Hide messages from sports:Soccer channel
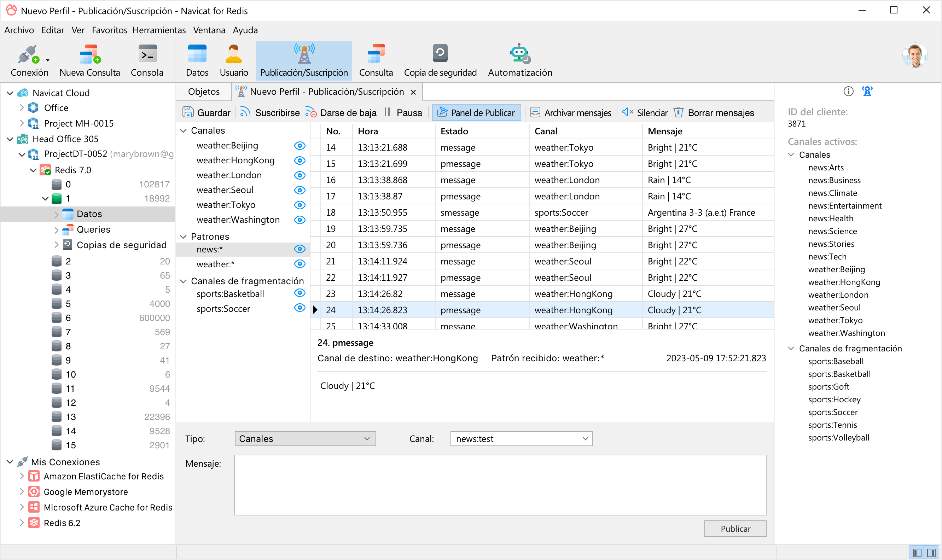Viewport: 942px width, 560px height. pos(300,308)
